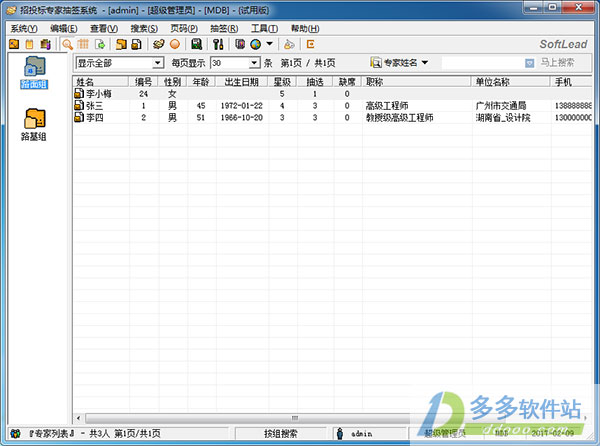Click the 按组搜索 status bar button
Viewport: 600px width, 446px height.
[x=280, y=433]
